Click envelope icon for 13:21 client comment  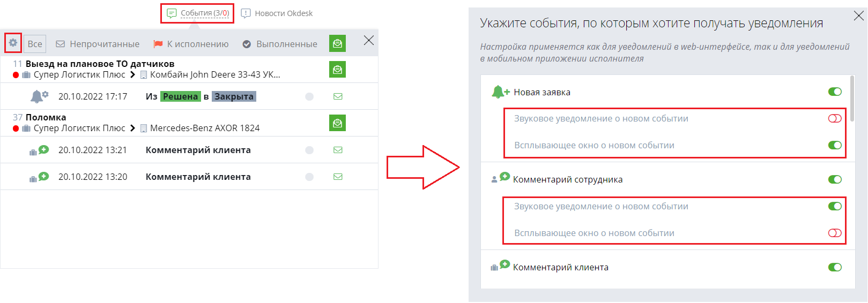click(338, 150)
